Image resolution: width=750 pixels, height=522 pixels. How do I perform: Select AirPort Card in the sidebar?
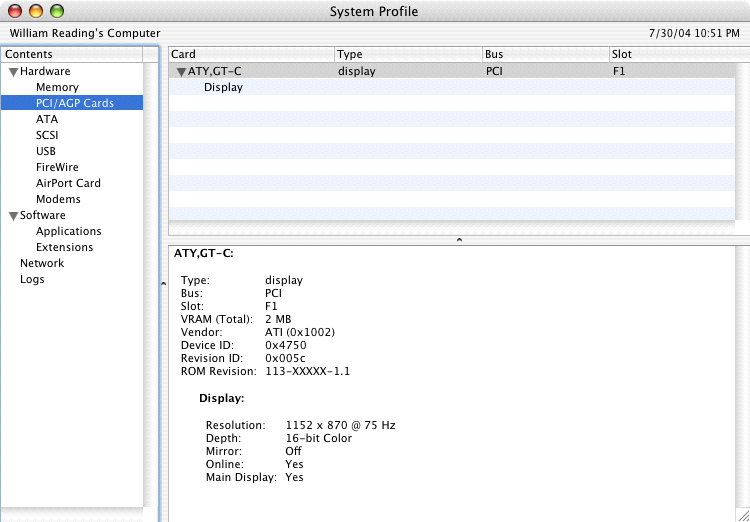68,183
